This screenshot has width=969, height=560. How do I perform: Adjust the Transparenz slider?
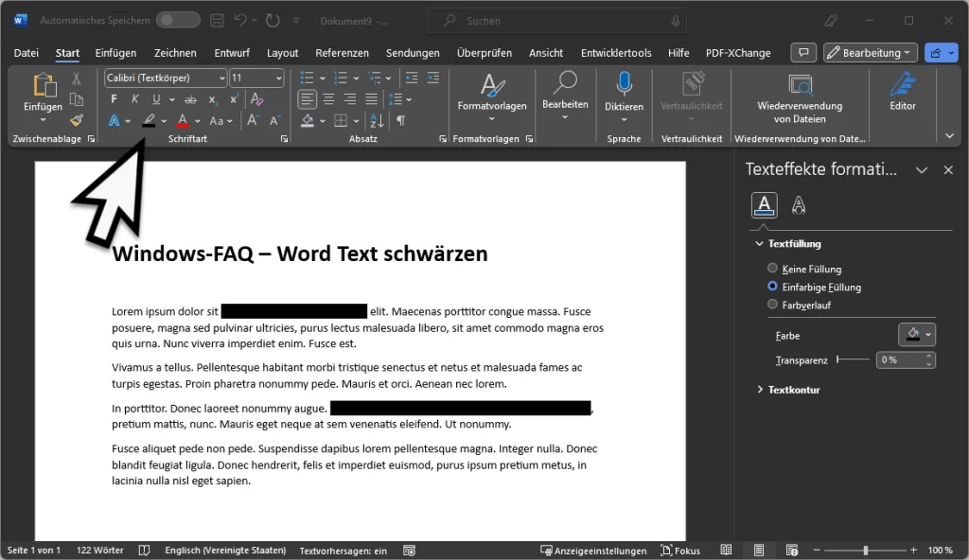tap(854, 359)
